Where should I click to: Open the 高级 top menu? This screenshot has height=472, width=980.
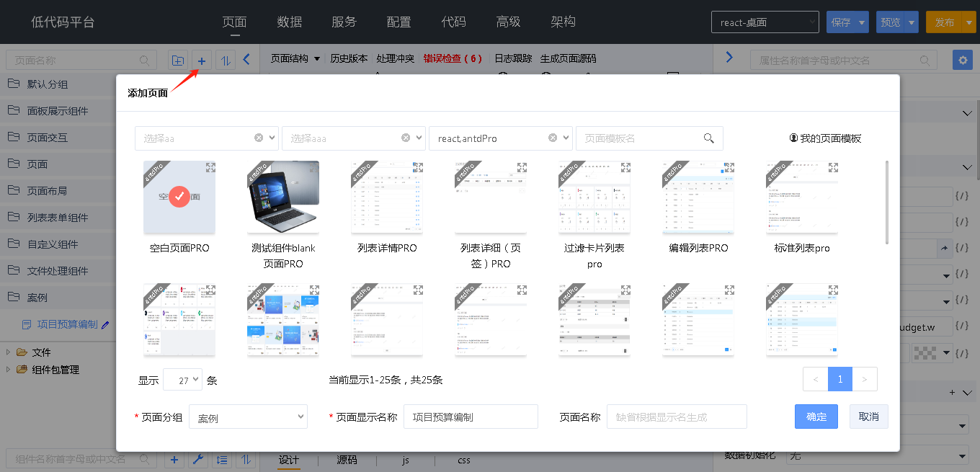509,22
